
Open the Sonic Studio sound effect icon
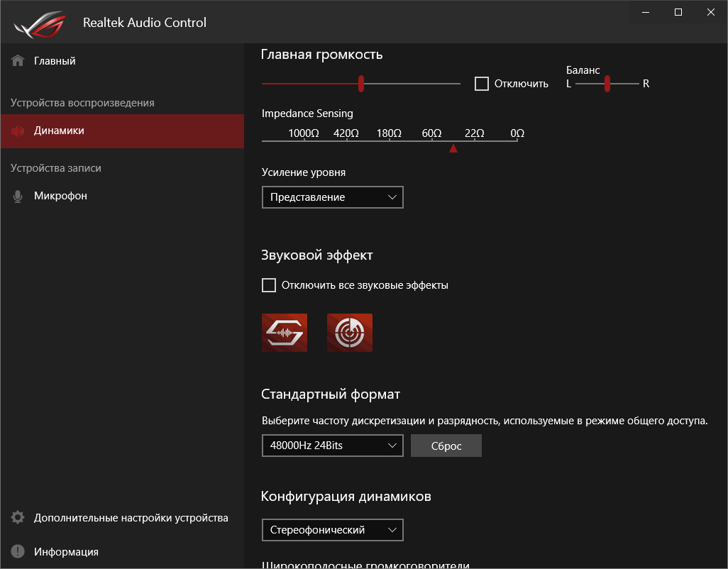(x=285, y=332)
